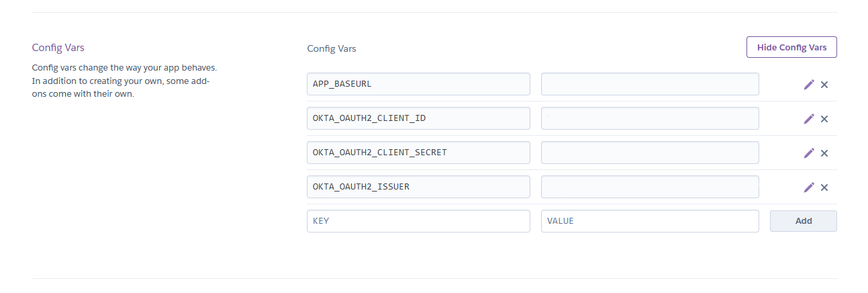The image size is (868, 293).
Task: Select the OKTA_OAUTH2_ISSUER key field
Action: coord(418,187)
